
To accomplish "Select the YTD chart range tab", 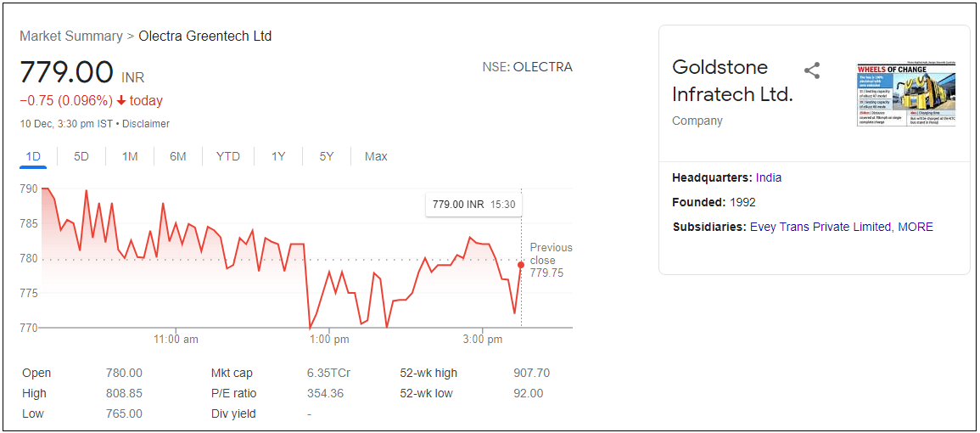I will 228,156.
